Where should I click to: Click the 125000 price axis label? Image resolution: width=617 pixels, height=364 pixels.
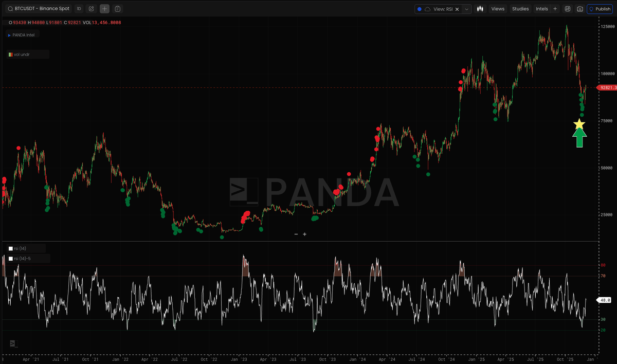click(607, 26)
